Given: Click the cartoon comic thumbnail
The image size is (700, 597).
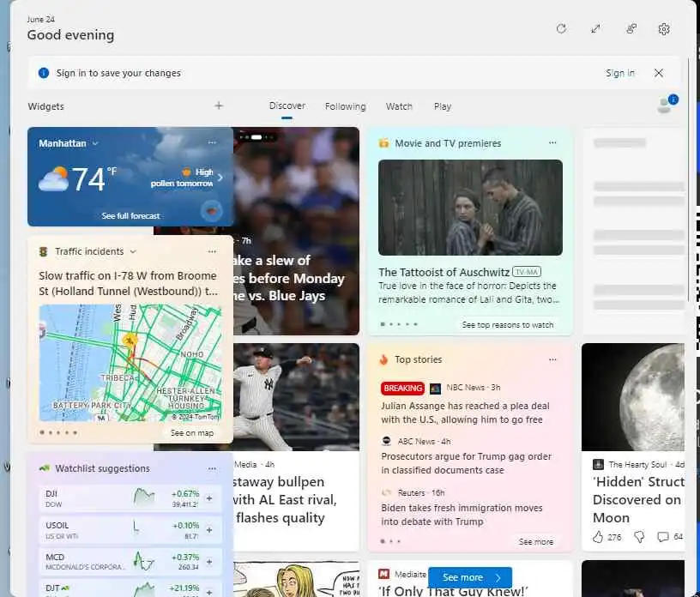Looking at the screenshot, I should click(x=296, y=579).
